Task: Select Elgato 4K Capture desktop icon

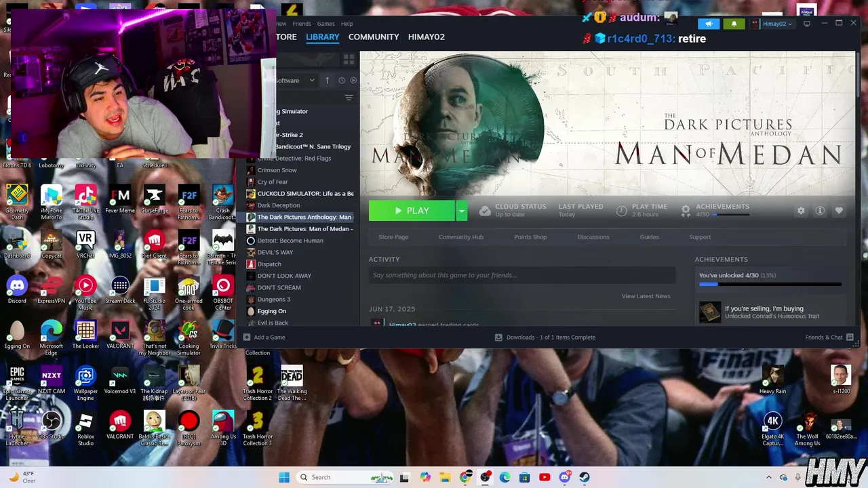Action: [772, 428]
